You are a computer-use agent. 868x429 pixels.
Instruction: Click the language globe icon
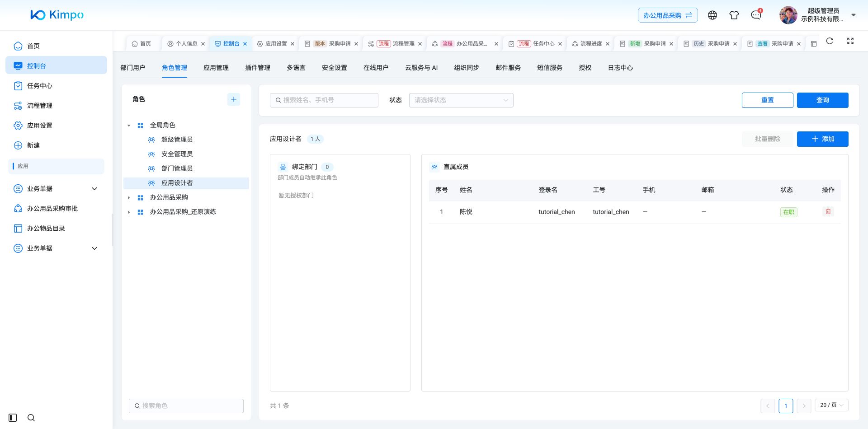(x=712, y=15)
